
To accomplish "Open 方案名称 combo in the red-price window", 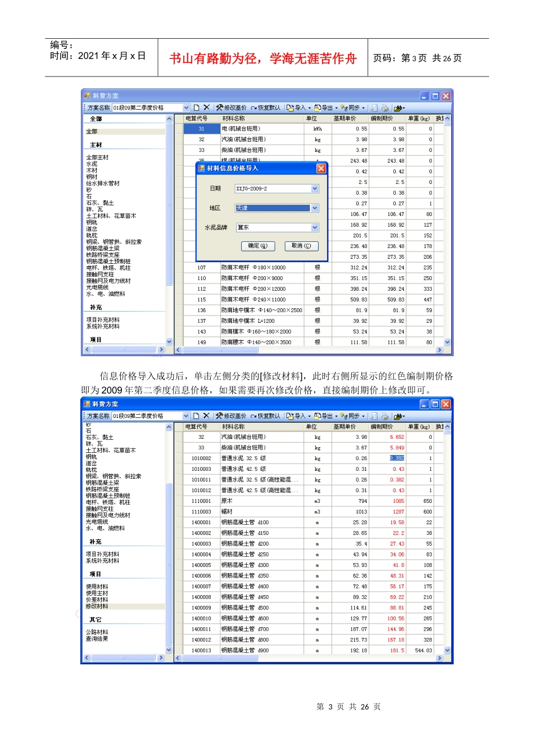I will pos(187,416).
